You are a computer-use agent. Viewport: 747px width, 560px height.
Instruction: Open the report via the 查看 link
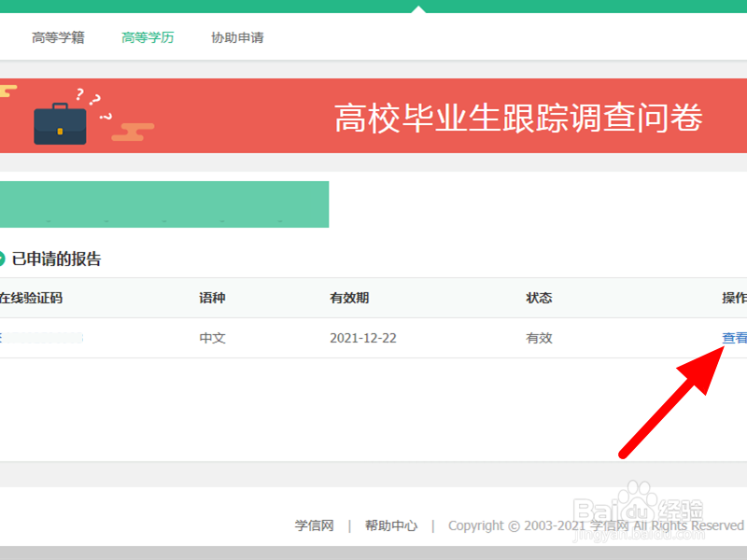[x=735, y=338]
